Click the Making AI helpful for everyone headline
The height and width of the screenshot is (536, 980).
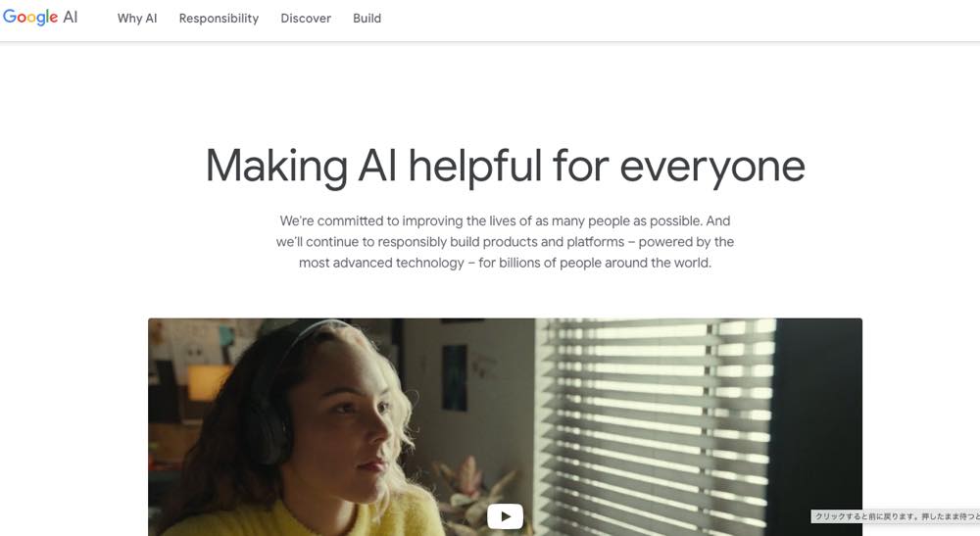point(505,167)
